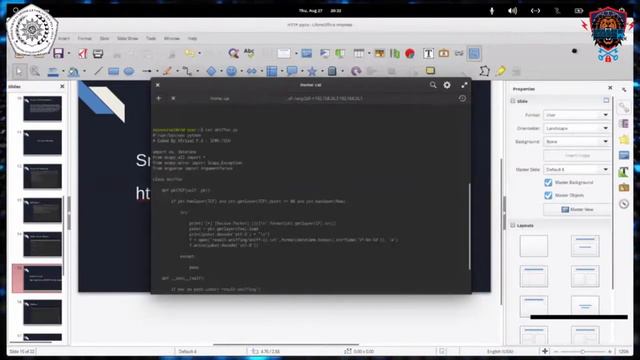Select the Connector tool
The height and width of the screenshot is (360, 640).
187,71
